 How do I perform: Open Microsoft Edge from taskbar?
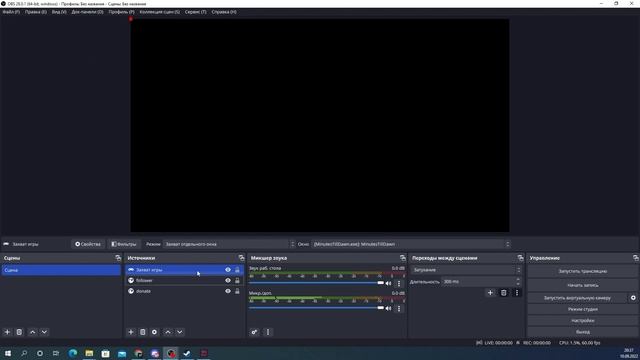[73, 353]
